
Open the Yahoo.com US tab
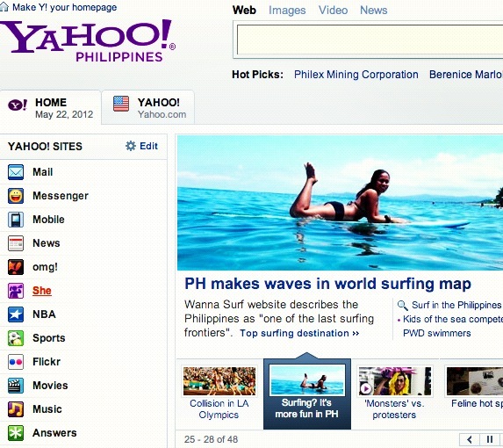pos(148,108)
